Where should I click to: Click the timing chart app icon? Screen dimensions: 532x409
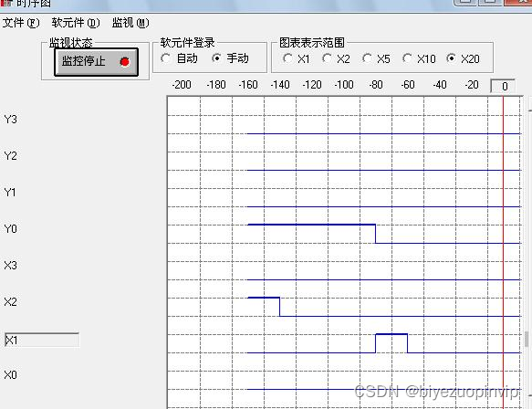point(6,3)
